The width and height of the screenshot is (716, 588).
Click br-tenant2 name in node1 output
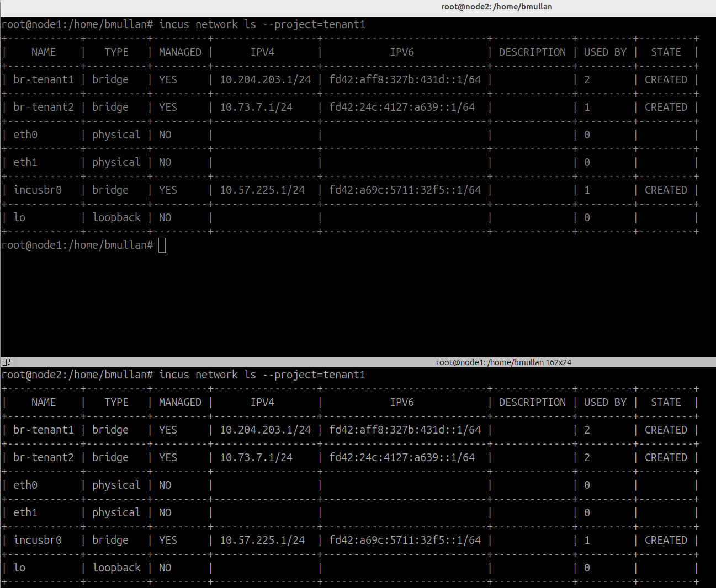[x=44, y=107]
